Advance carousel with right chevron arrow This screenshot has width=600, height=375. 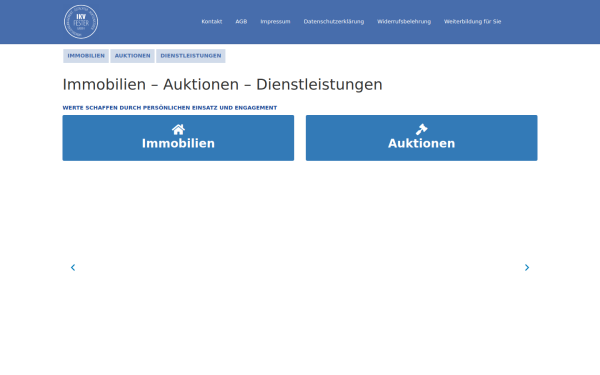(x=527, y=267)
